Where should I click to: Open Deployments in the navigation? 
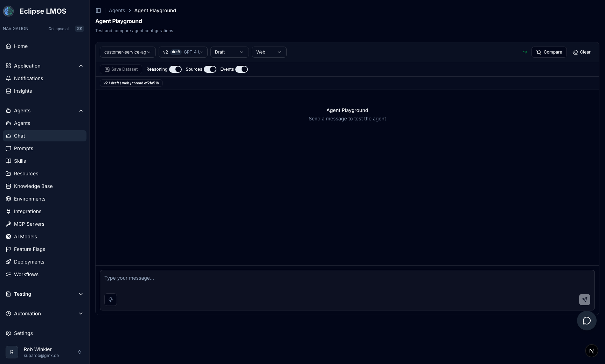tap(44, 262)
